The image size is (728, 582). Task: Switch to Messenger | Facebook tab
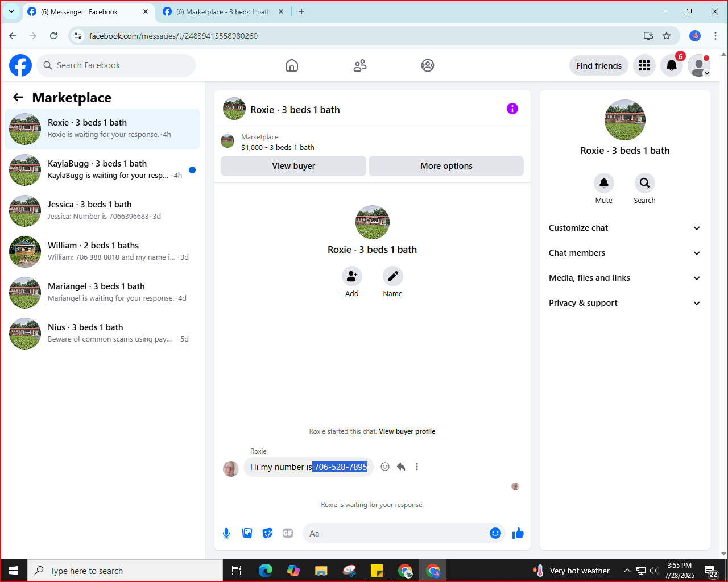(x=88, y=11)
